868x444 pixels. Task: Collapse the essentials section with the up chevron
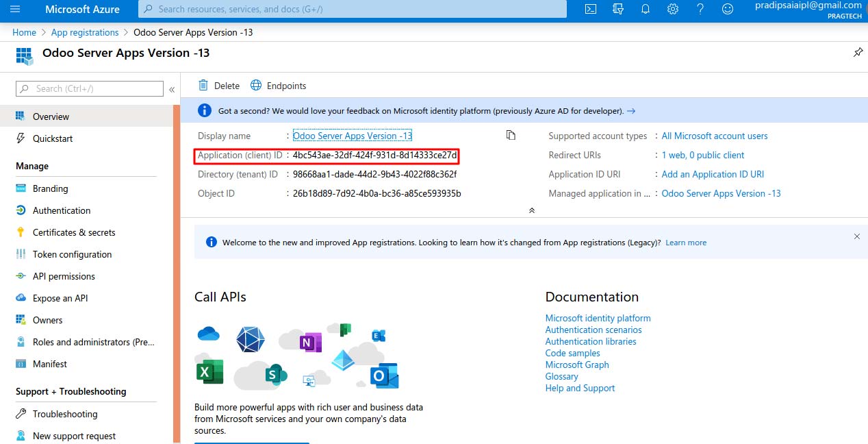[532, 210]
